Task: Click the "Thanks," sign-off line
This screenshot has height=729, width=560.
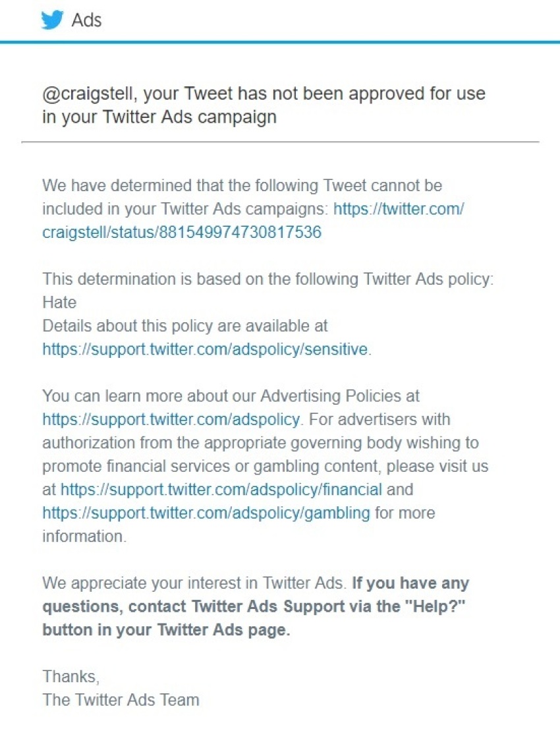Action: pyautogui.click(x=70, y=676)
